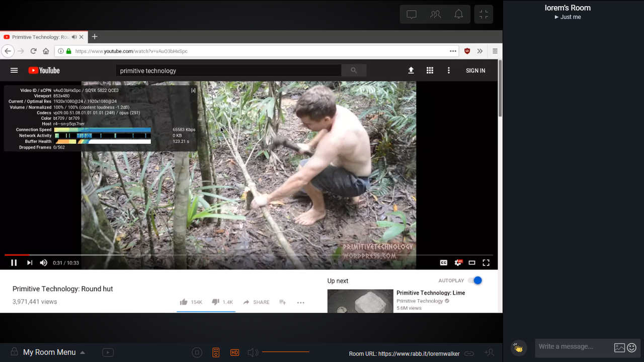Go back in browser history
644x362 pixels.
(8, 51)
